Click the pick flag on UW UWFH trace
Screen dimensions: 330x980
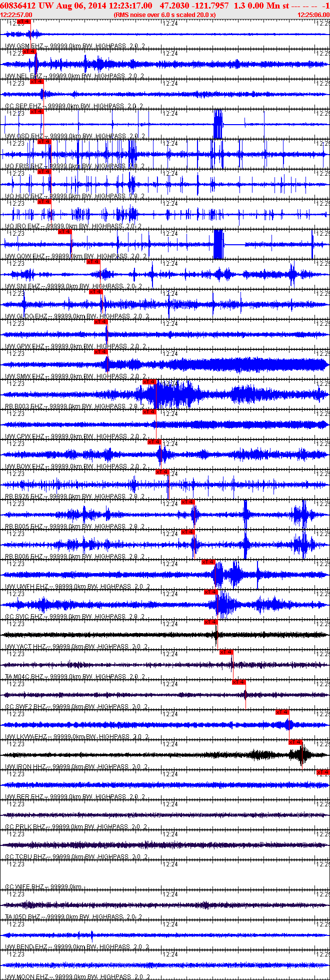(209, 562)
